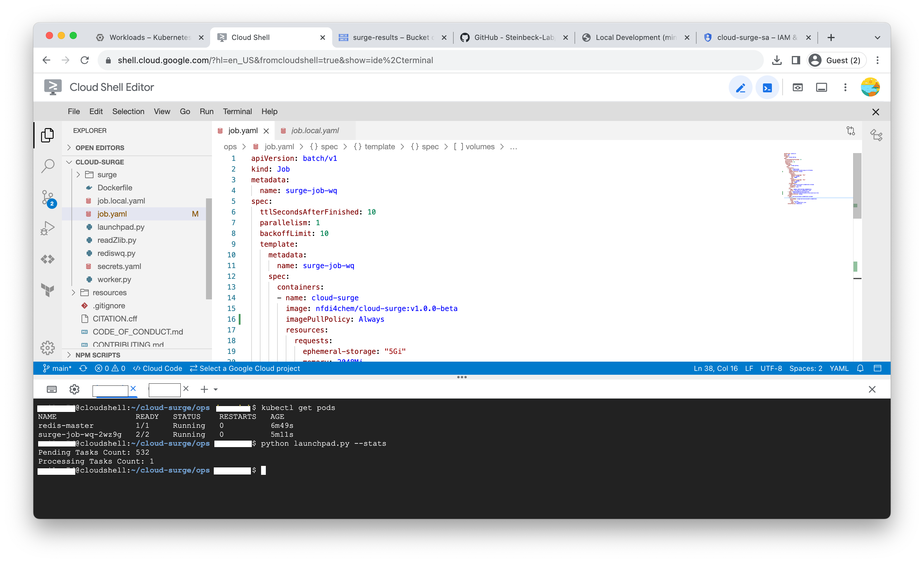Open the Run menu
Viewport: 924px width, 563px height.
click(206, 111)
